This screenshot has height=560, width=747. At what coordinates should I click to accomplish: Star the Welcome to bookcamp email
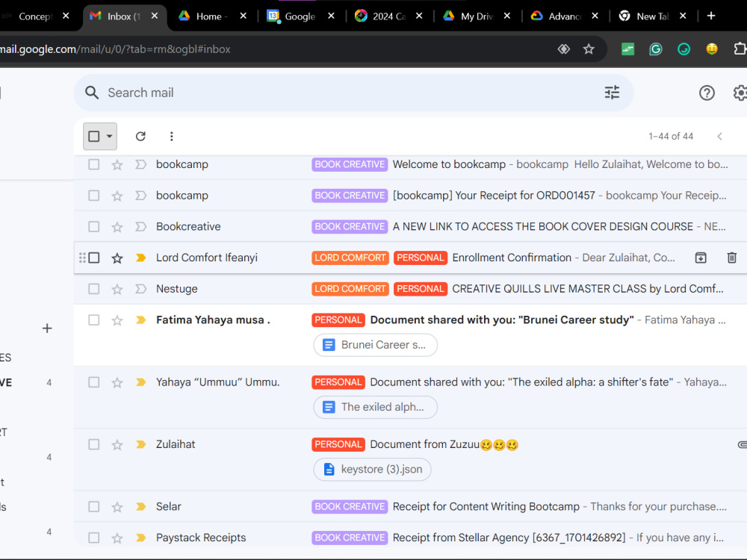(117, 165)
